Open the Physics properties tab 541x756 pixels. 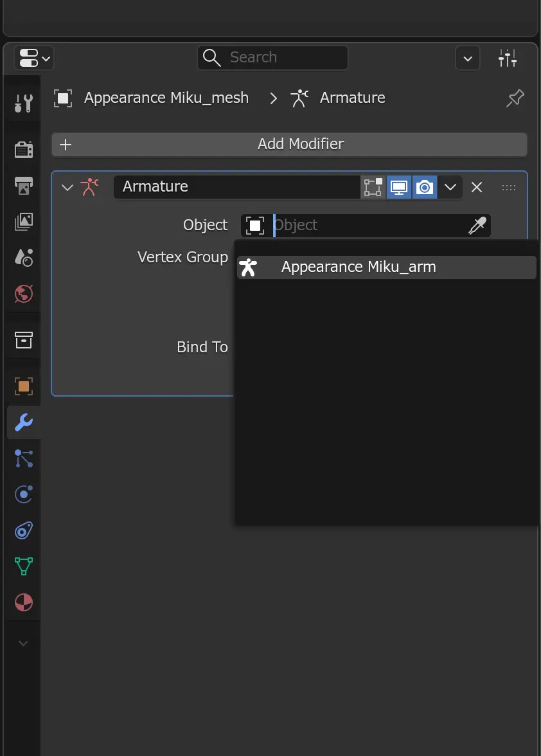coord(23,494)
